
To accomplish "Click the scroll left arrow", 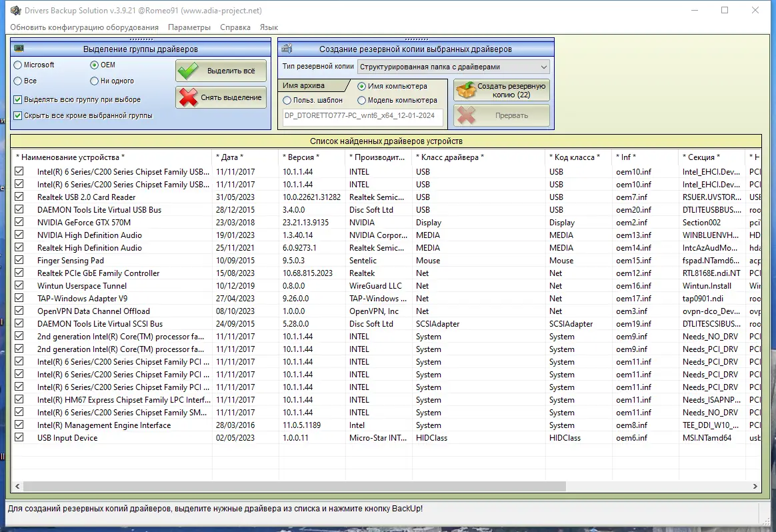I will coord(17,487).
